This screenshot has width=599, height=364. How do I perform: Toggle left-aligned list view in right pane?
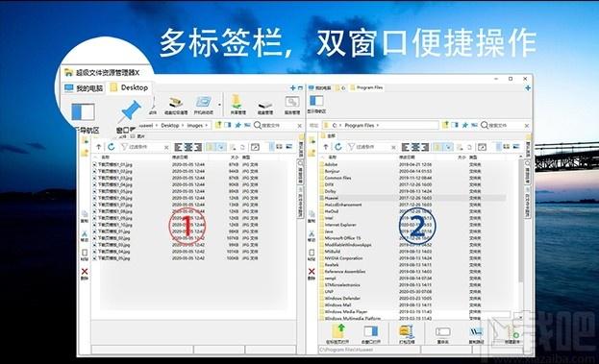click(406, 147)
